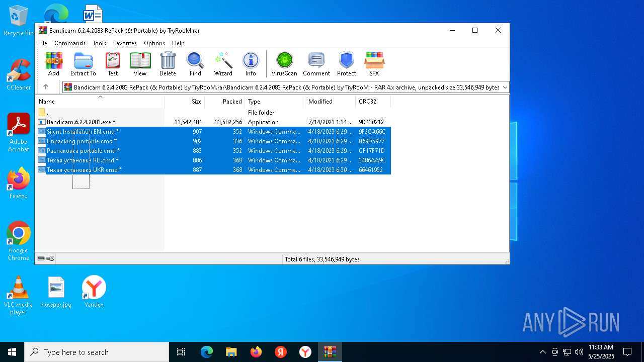Image resolution: width=644 pixels, height=362 pixels.
Task: Select Bandicam.6.2.4.2083.exe file
Action: 214,122
